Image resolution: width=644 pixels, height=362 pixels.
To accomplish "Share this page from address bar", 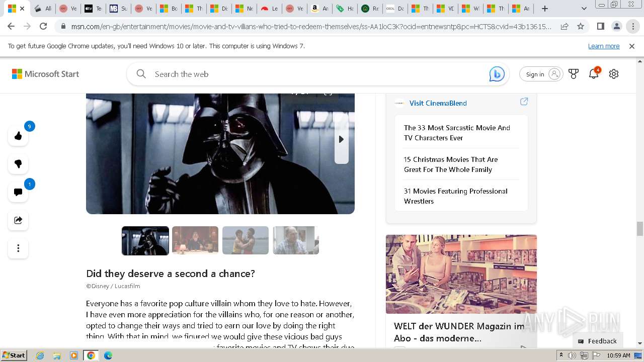I will point(565,26).
